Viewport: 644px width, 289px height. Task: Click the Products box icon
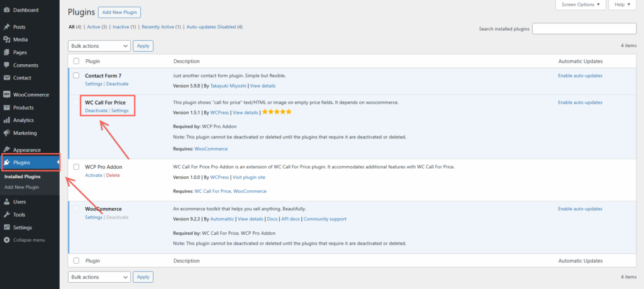[6, 107]
